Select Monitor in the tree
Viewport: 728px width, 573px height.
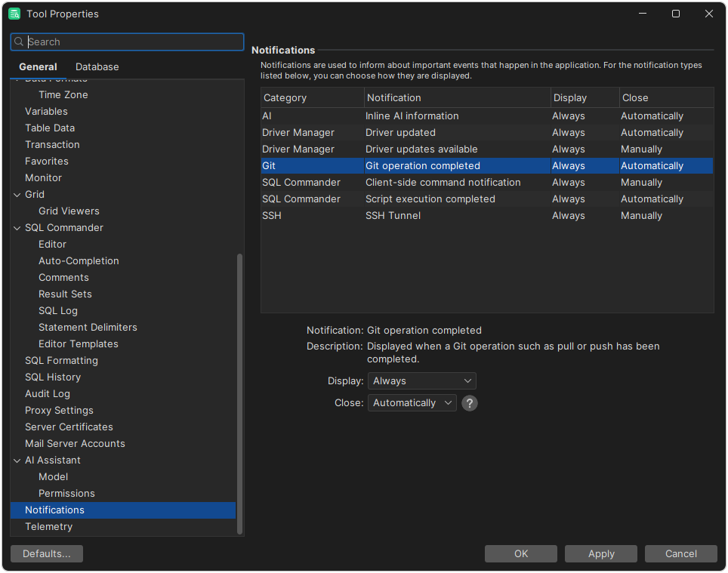coord(43,178)
